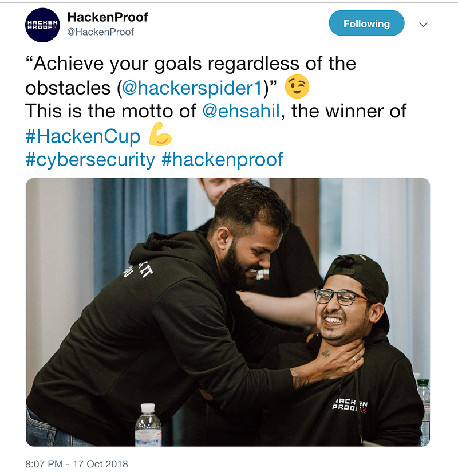This screenshot has width=458, height=476.
Task: Toggle the Following button for HackenProof
Action: click(x=366, y=23)
